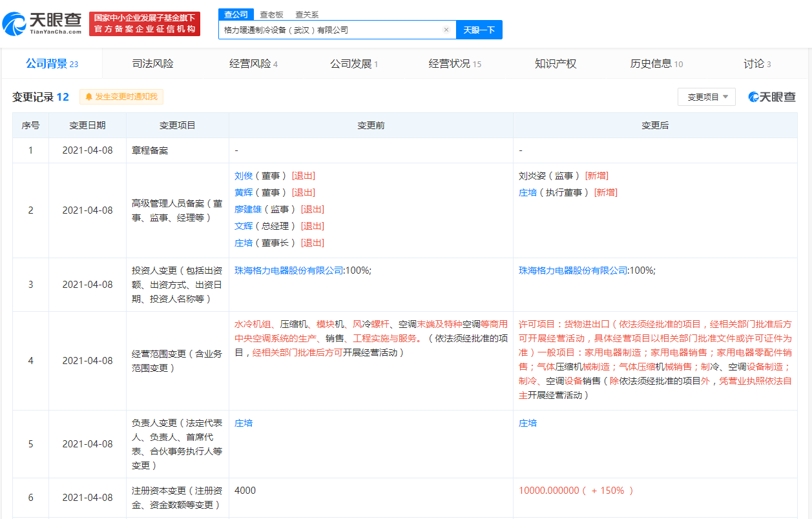Open 刘俊 director profile link
The height and width of the screenshot is (519, 812).
pyautogui.click(x=244, y=176)
